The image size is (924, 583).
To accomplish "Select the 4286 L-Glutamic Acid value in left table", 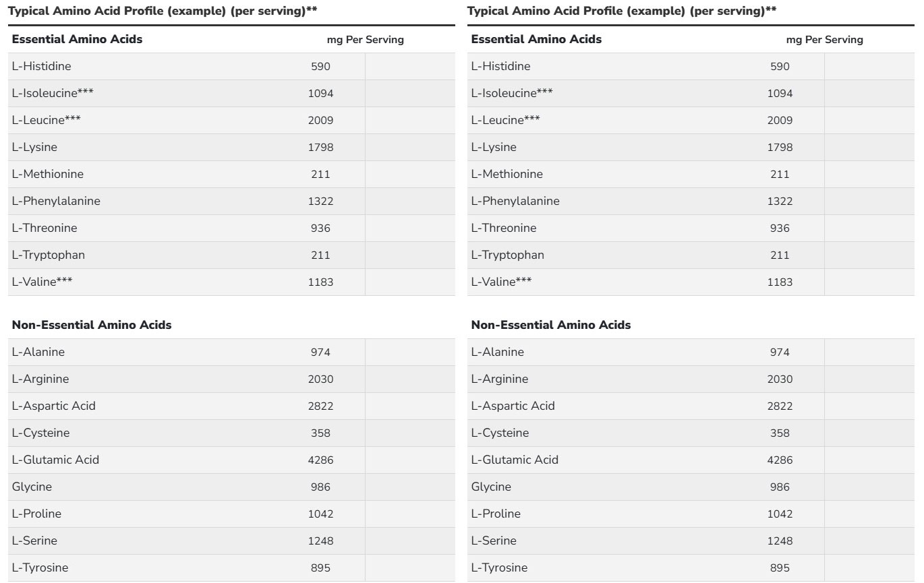I will tap(320, 460).
